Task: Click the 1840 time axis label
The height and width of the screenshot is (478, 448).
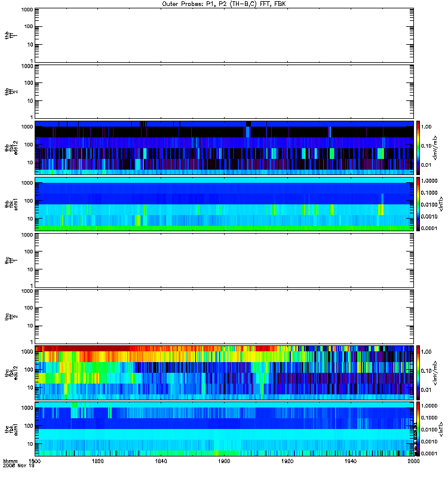Action: pyautogui.click(x=161, y=461)
